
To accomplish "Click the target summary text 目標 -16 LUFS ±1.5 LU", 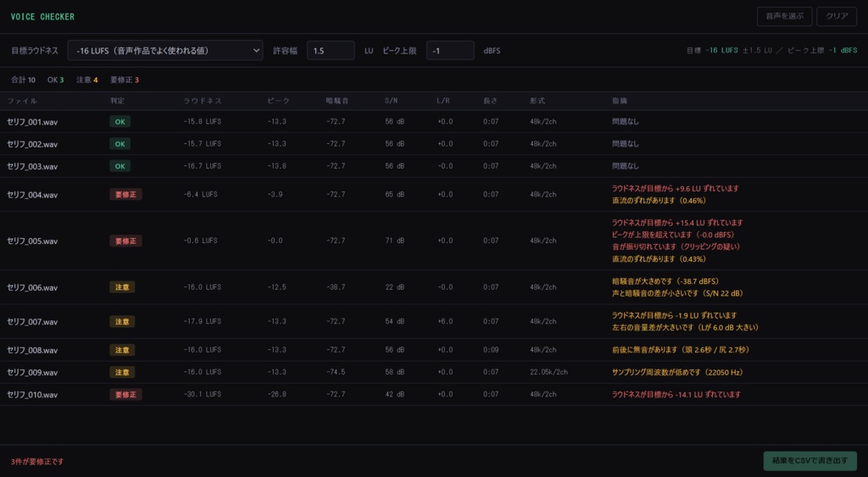I will coord(729,50).
